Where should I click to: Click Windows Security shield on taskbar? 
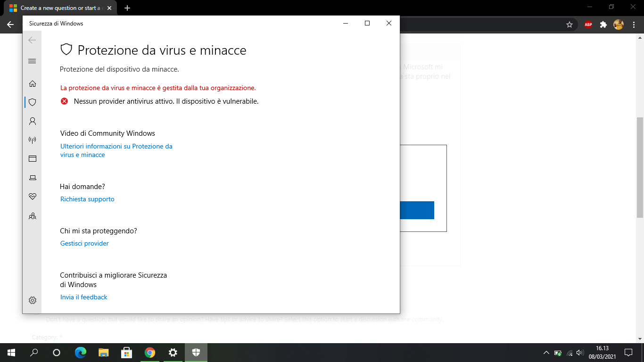(196, 353)
